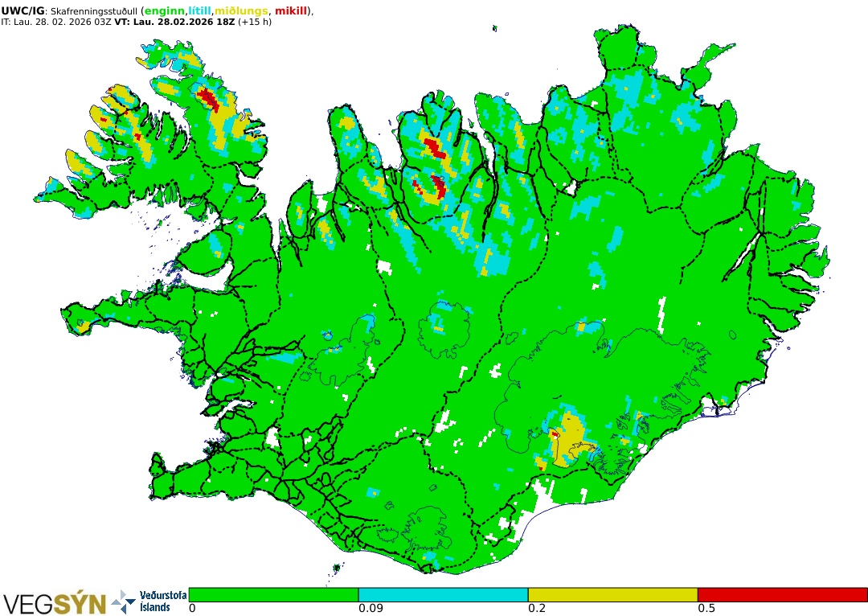
Task: Click the 'Skafrenningsstuðull' label
Action: coord(93,11)
